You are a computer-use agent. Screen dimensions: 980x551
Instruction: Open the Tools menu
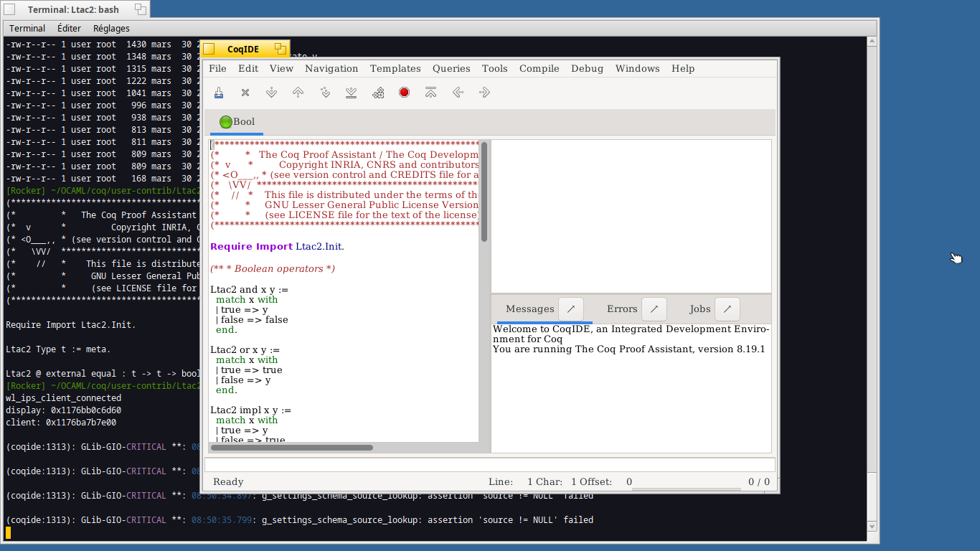click(494, 69)
